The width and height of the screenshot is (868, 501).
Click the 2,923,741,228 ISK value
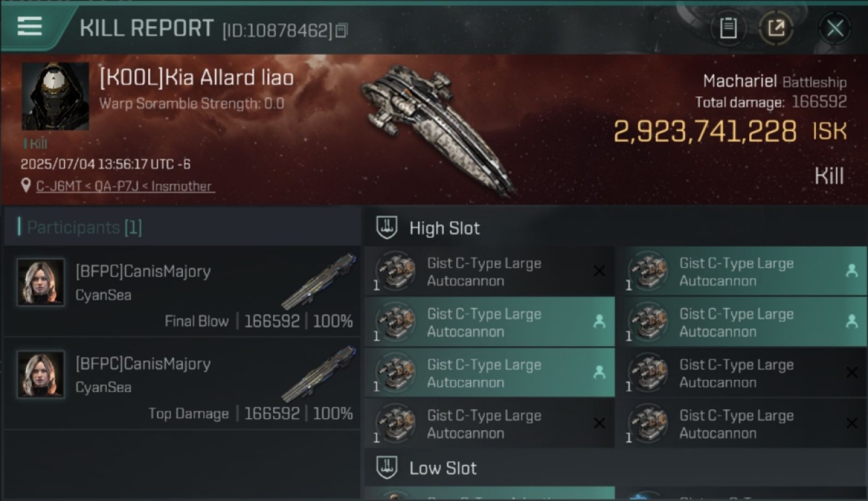pos(730,132)
